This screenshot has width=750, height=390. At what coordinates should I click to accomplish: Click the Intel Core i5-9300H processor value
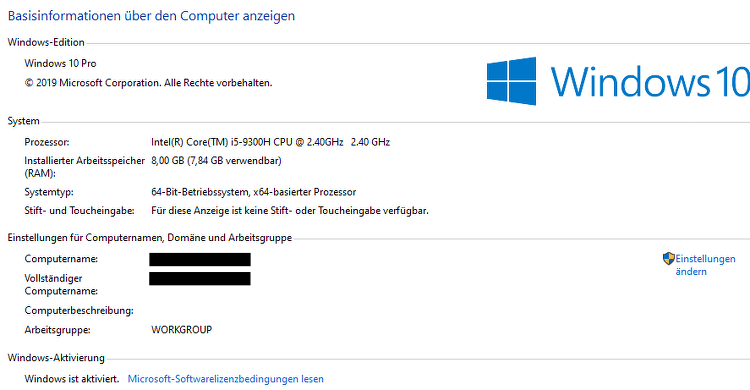tap(270, 142)
